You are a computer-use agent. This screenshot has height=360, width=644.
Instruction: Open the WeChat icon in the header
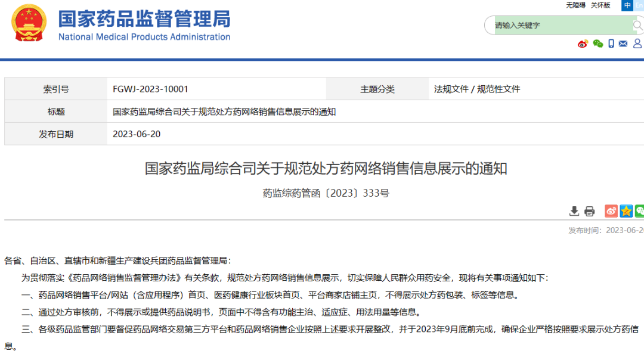point(597,44)
